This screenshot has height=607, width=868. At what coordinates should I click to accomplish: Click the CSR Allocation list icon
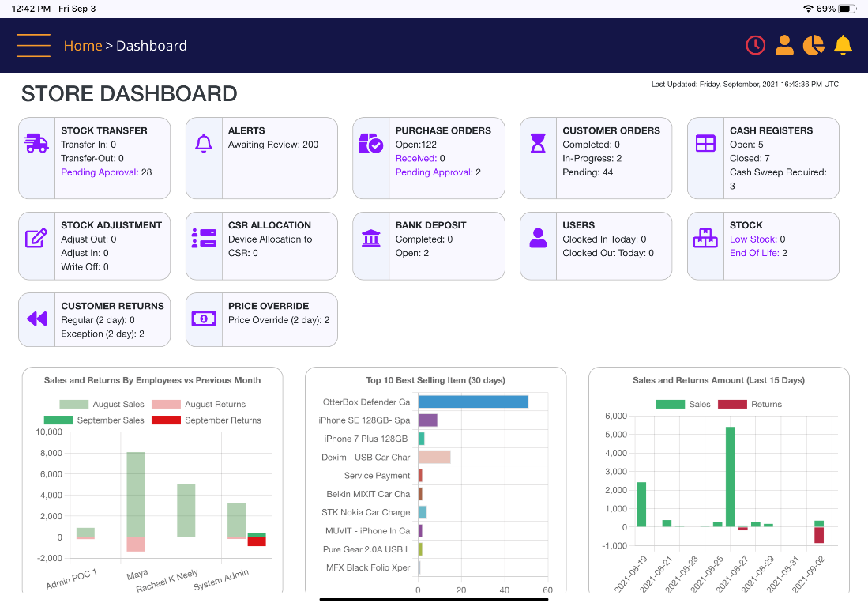(204, 238)
